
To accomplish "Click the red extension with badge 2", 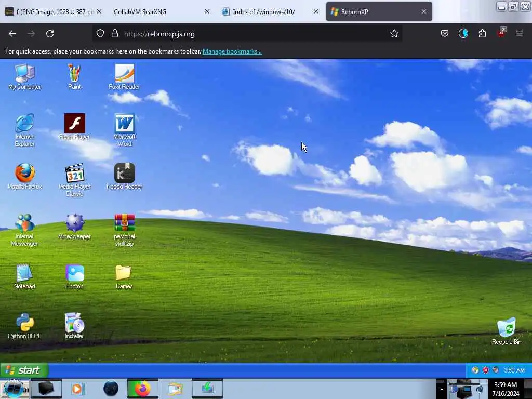I will (x=501, y=33).
